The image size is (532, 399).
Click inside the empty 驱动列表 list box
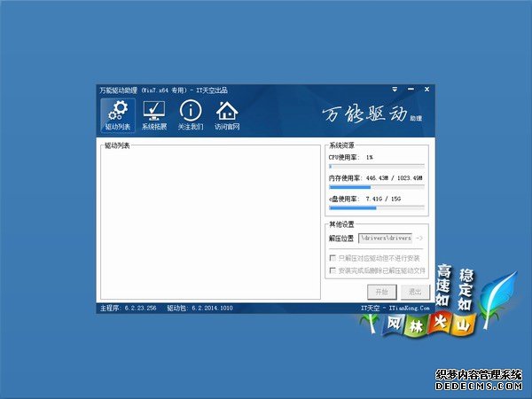click(x=210, y=224)
